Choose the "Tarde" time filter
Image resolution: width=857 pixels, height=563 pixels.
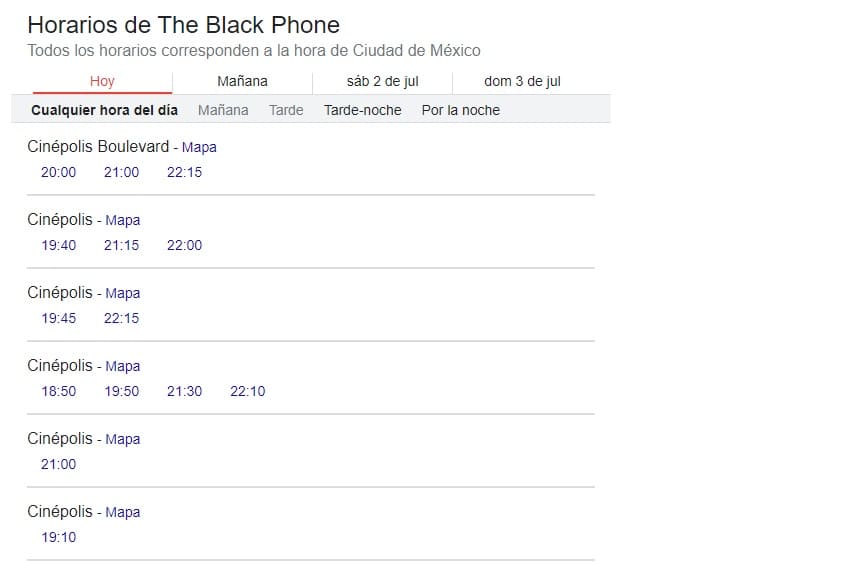(x=286, y=110)
